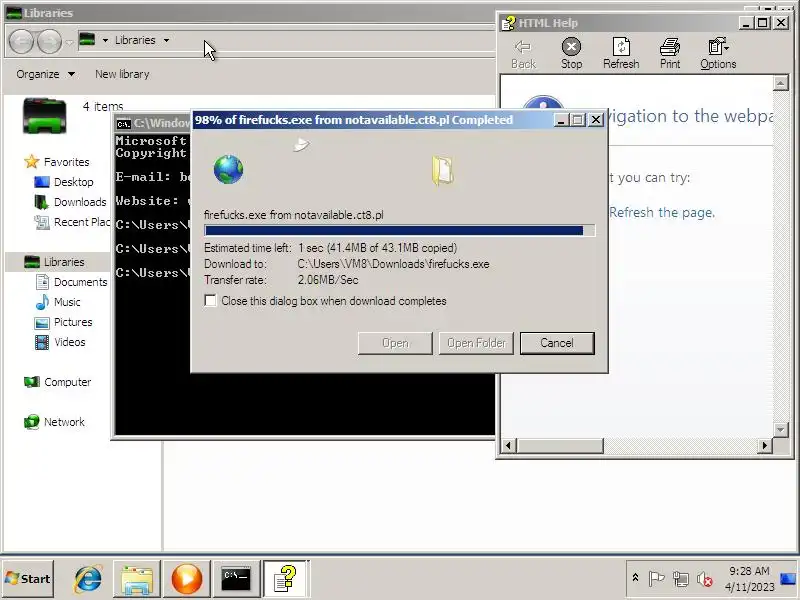Click the download progress bar
The image size is (800, 600).
click(399, 231)
